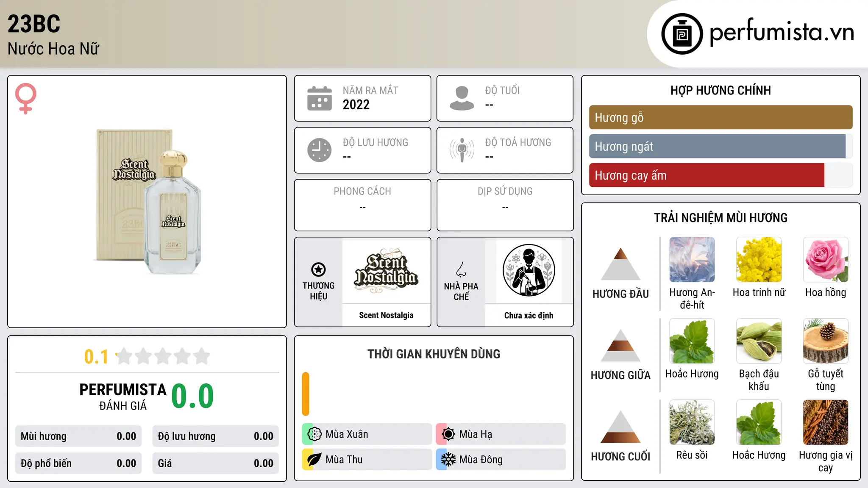Click the Nước Hoa Nữ subtitle
Viewport: 868px width, 488px height.
point(53,49)
